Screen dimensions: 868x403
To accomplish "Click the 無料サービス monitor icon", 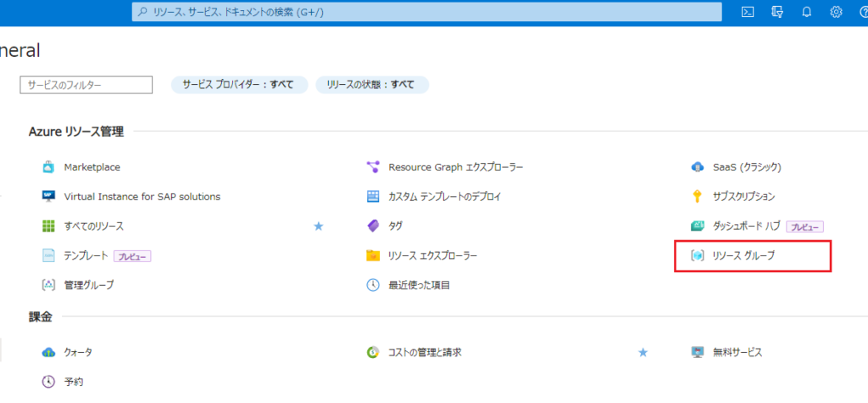I will [698, 352].
